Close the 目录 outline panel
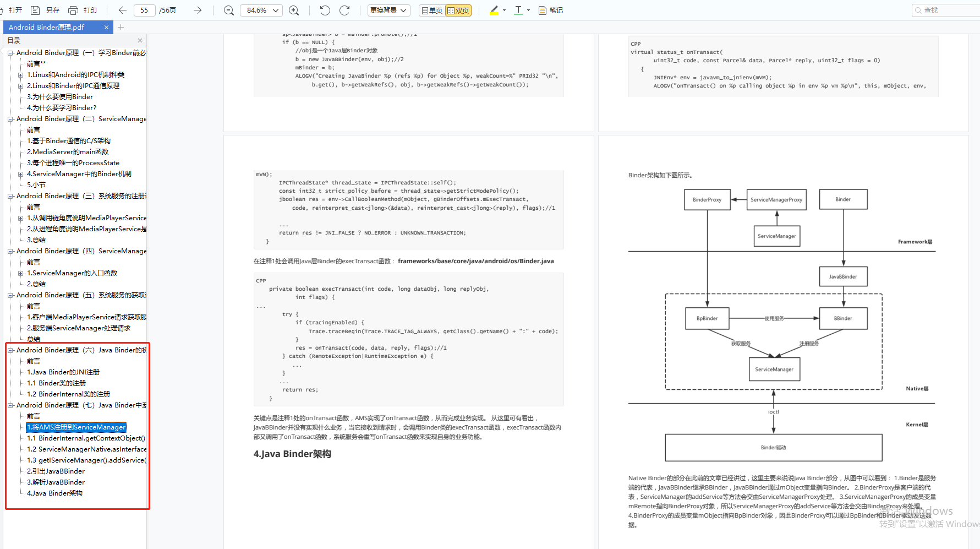This screenshot has width=980, height=549. [140, 40]
